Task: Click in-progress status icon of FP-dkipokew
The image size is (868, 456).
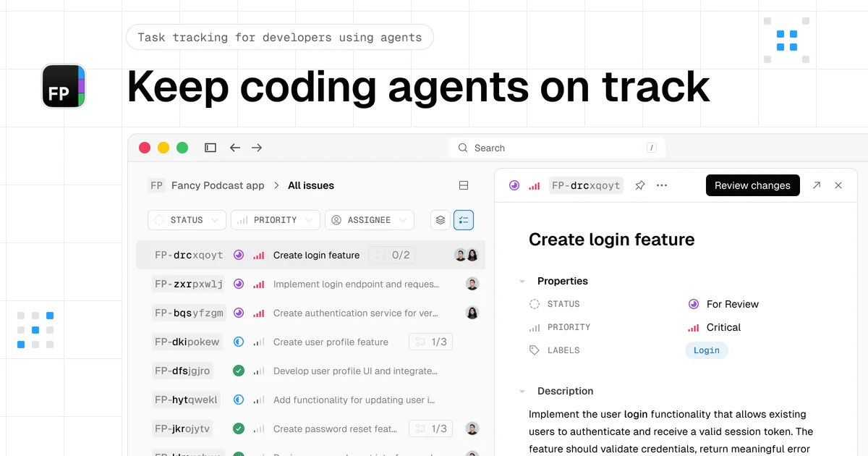Action: click(x=239, y=342)
